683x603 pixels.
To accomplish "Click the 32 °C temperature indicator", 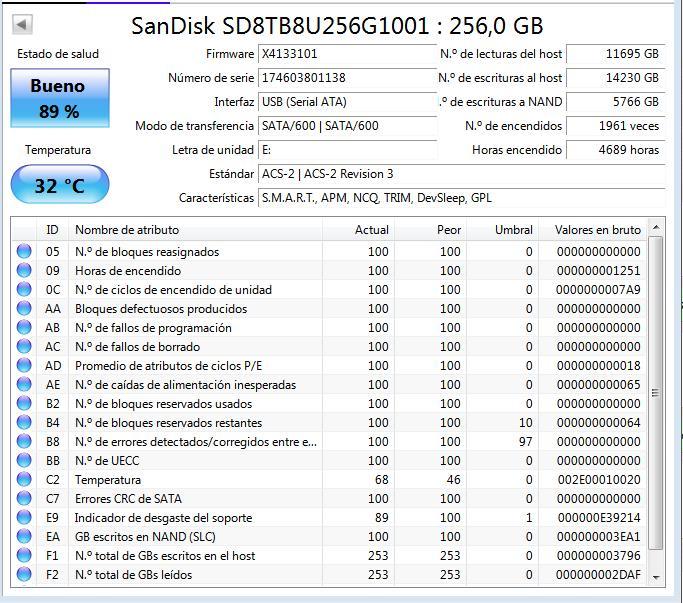I will 60,184.
